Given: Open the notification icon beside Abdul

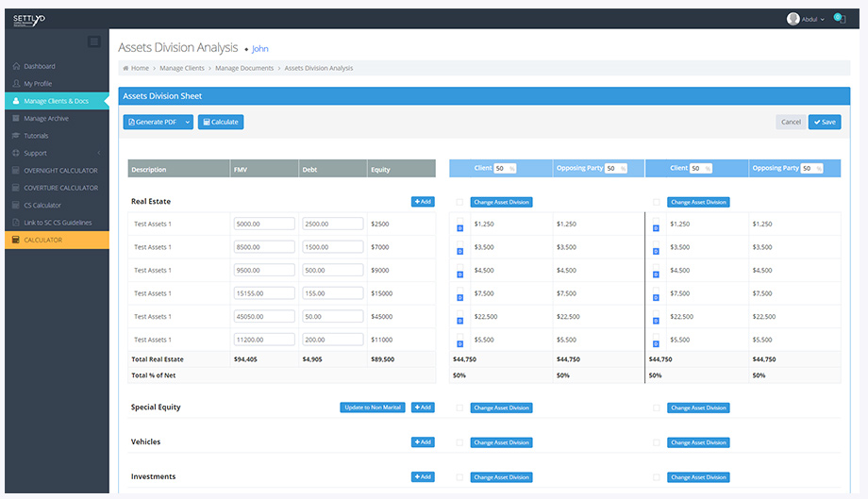Looking at the screenshot, I should pos(839,19).
